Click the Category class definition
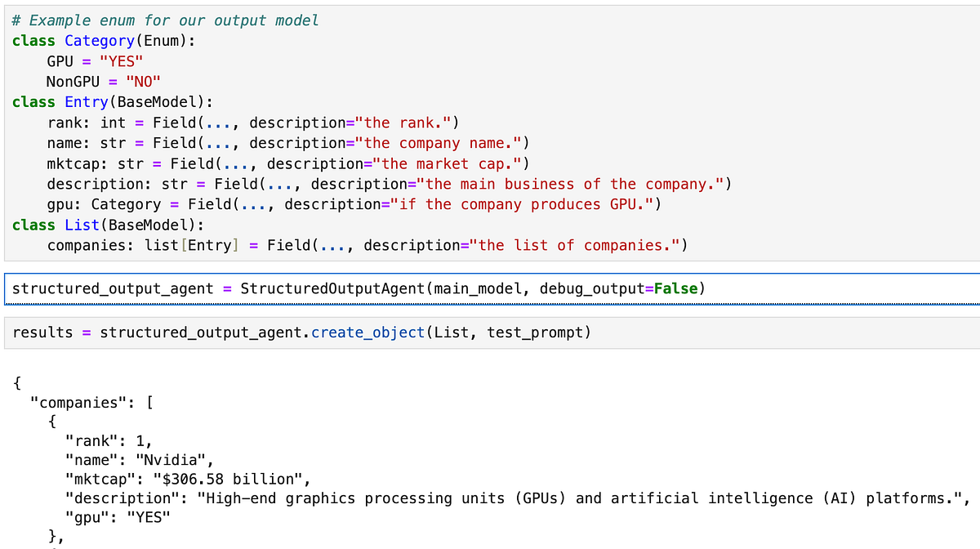The height and width of the screenshot is (549, 980). point(99,40)
